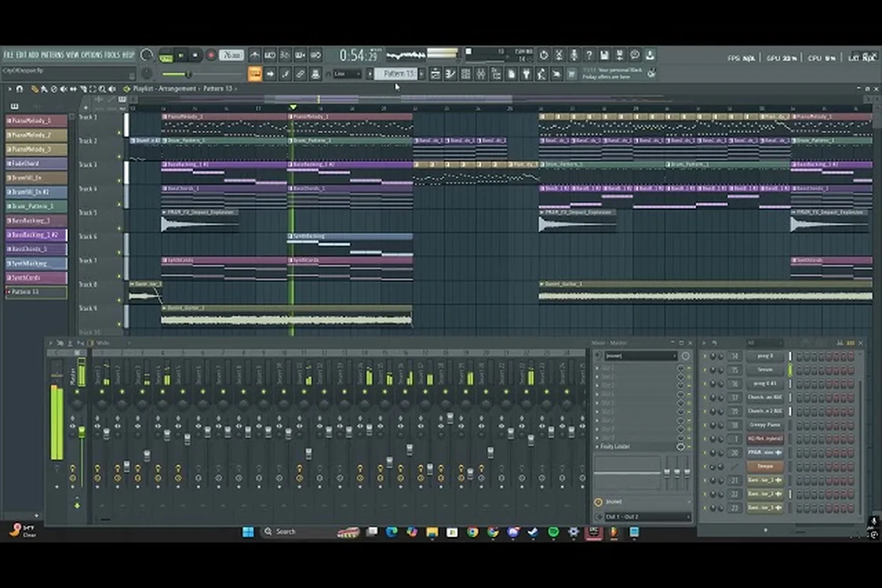
Task: Open the Mixer Master preset dropdown showing (none)
Action: pos(639,356)
